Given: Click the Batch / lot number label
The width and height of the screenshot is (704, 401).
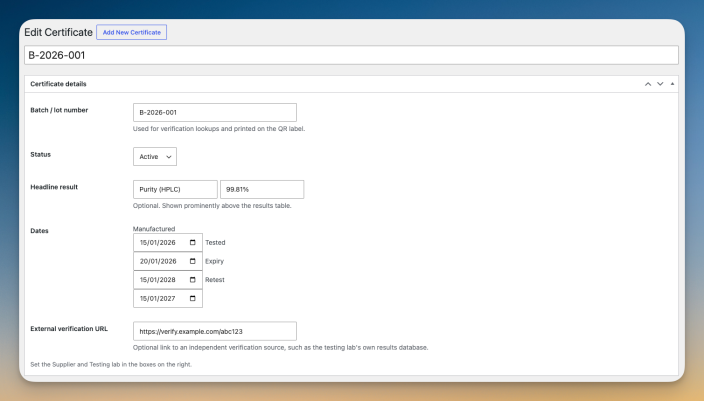Looking at the screenshot, I should (x=59, y=110).
